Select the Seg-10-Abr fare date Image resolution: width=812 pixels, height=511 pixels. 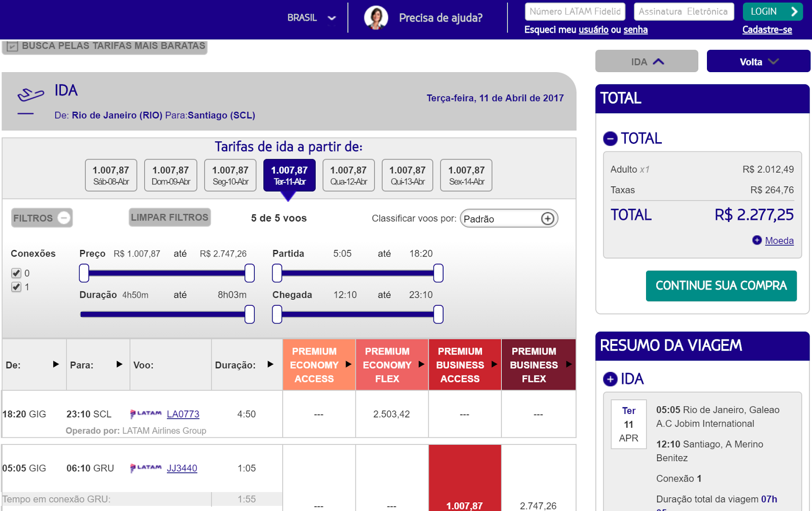pyautogui.click(x=230, y=175)
